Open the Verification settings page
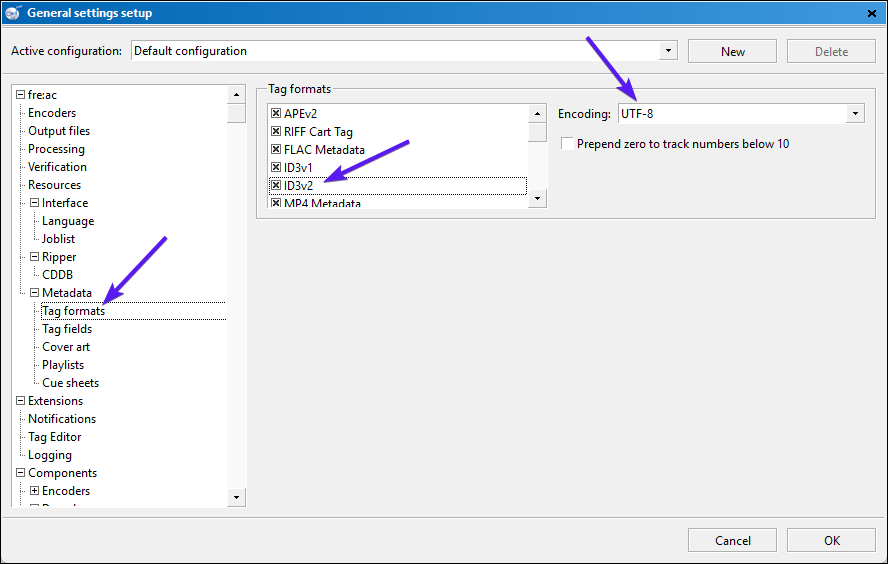This screenshot has height=564, width=888. (x=57, y=167)
